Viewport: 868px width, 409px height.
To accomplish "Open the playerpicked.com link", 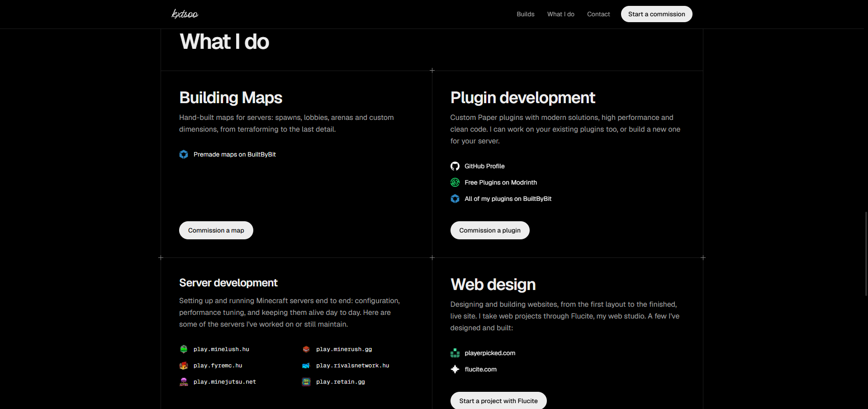I will [x=490, y=353].
